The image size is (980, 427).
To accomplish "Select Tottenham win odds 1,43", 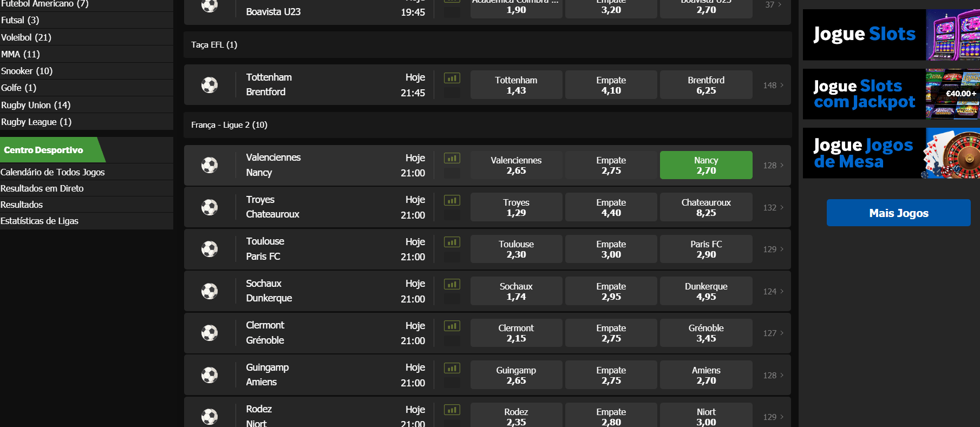I will tap(516, 85).
